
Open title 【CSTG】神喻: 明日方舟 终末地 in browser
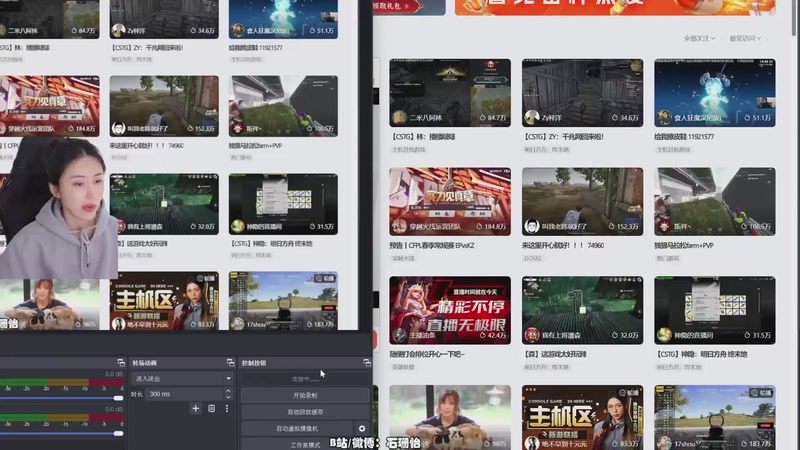[701, 354]
